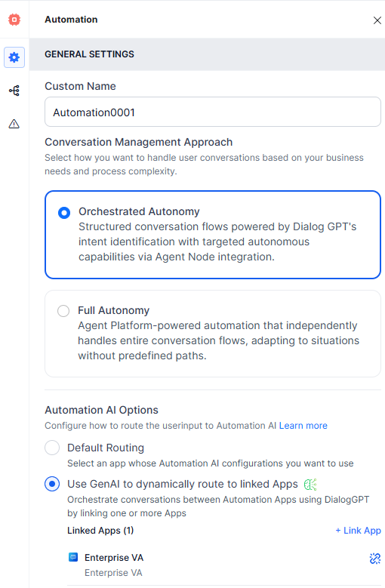This screenshot has width=385, height=588.
Task: Click the Learn more link
Action: [x=303, y=426]
